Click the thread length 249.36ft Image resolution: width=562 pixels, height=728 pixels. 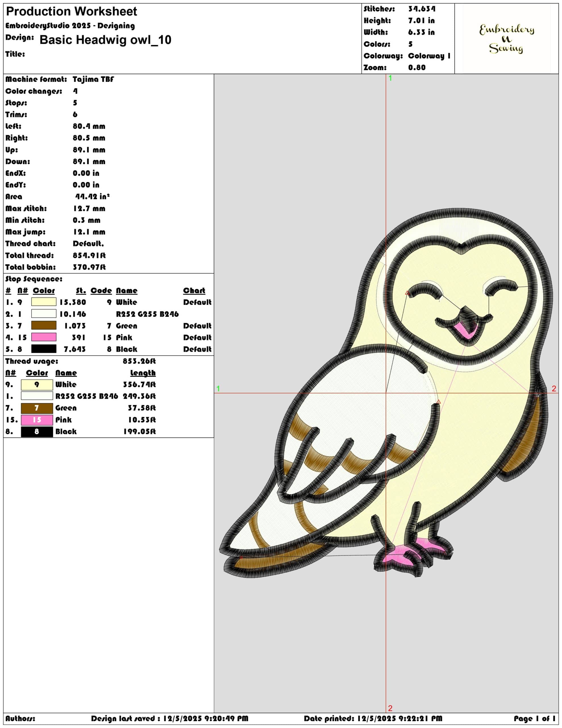(139, 396)
